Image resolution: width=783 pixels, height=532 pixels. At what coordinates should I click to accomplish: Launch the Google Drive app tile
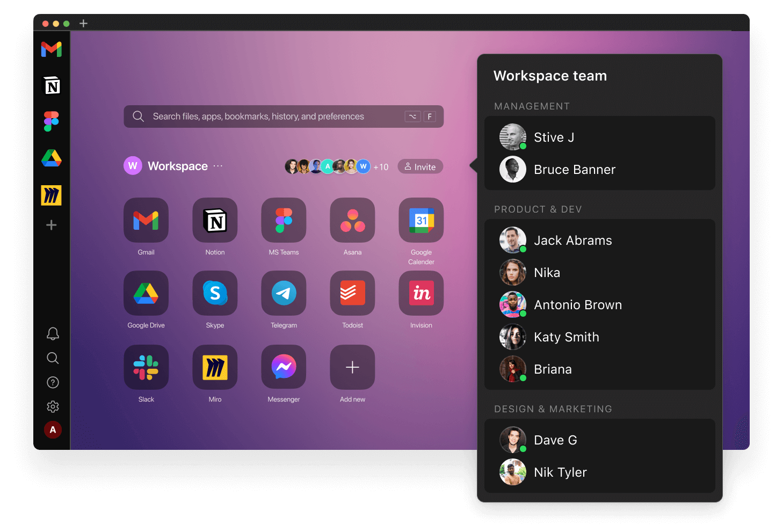click(146, 293)
